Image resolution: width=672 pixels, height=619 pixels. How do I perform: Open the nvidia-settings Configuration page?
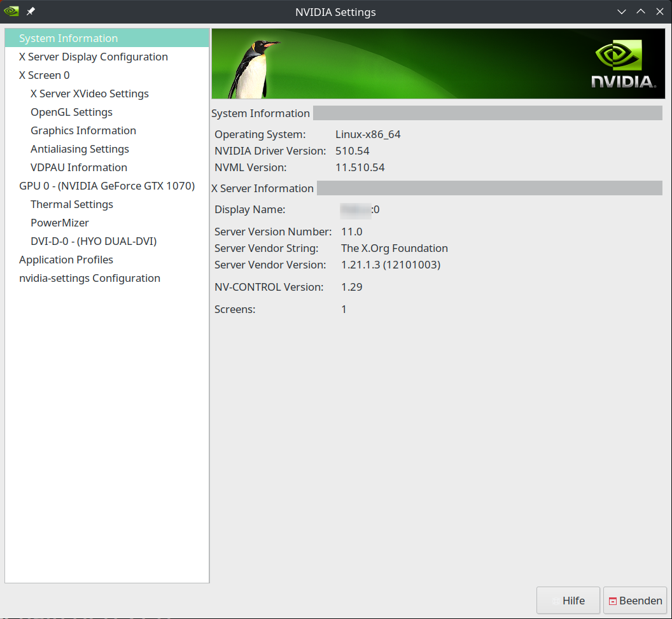(90, 277)
